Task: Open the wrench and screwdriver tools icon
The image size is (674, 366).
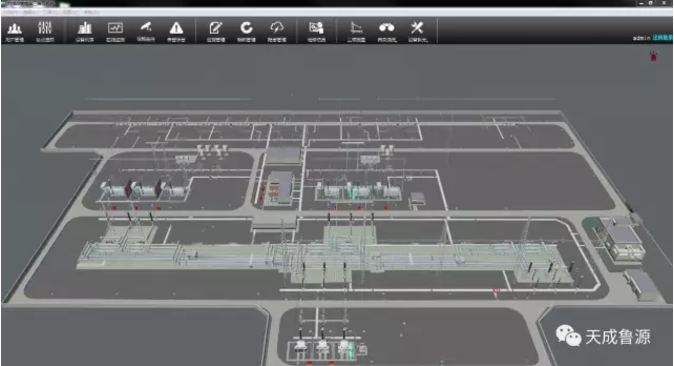Action: coord(417,31)
